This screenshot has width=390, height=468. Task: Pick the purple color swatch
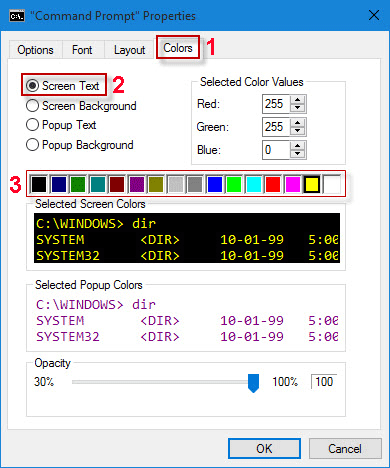click(x=137, y=184)
